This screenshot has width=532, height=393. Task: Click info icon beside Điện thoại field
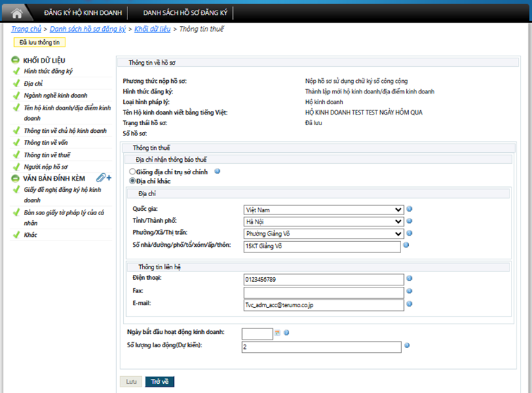(x=409, y=279)
